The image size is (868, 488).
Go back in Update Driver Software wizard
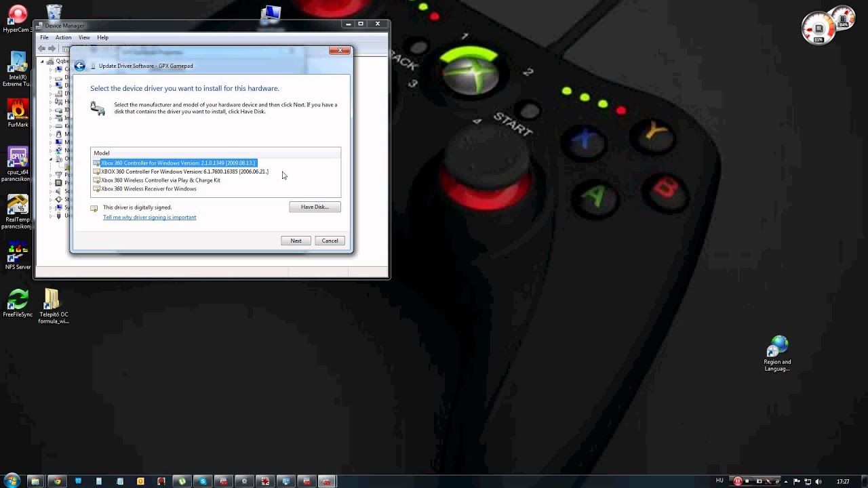[x=80, y=66]
